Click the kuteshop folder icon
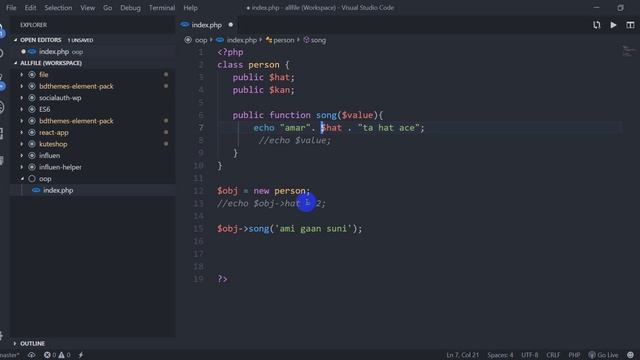This screenshot has width=640, height=360. click(32, 144)
